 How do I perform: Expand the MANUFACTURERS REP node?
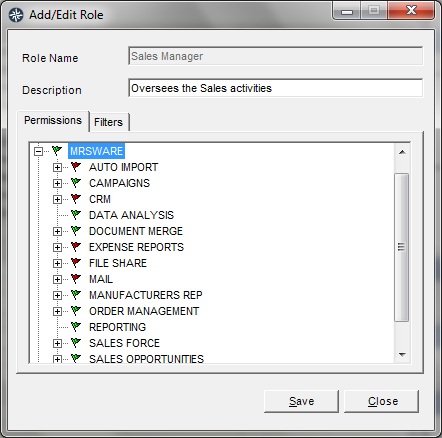pyautogui.click(x=57, y=295)
